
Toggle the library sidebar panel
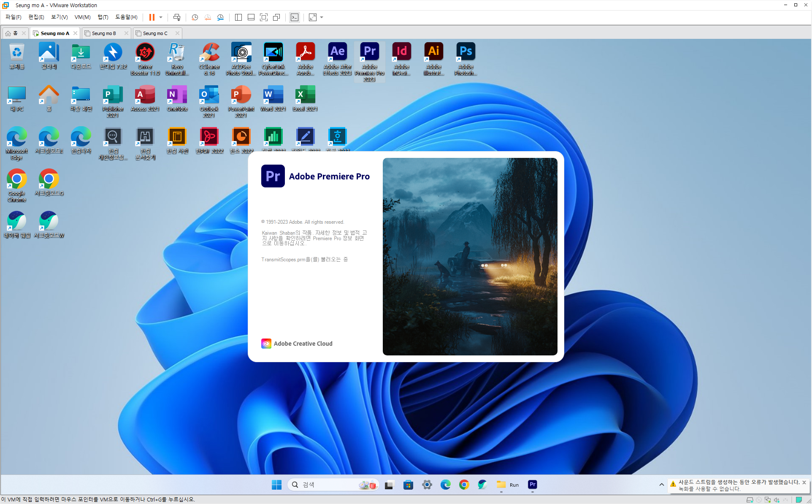point(238,17)
